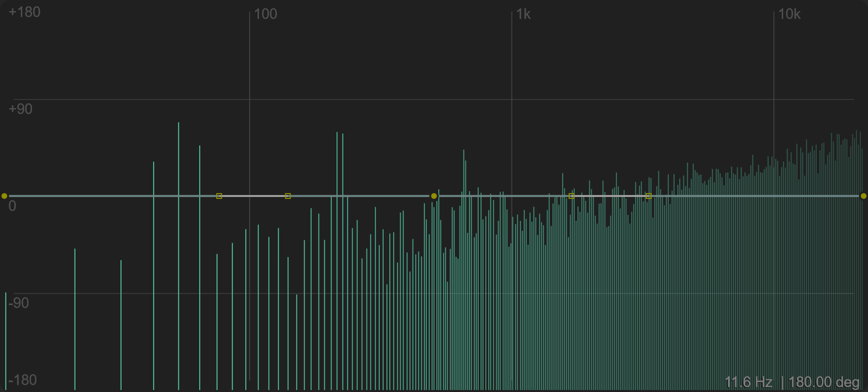Screen dimensions: 868x392
Task: Click the first square handle after 1k
Action: [571, 196]
